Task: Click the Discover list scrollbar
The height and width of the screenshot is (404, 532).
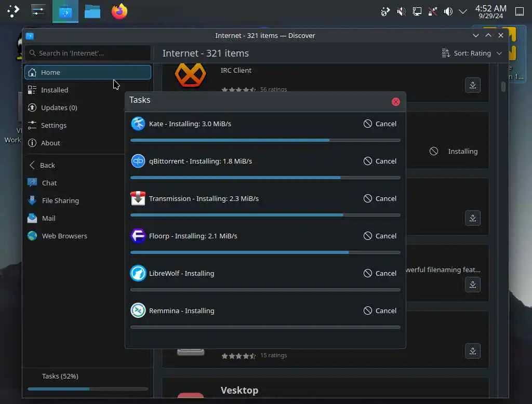Action: 503,87
